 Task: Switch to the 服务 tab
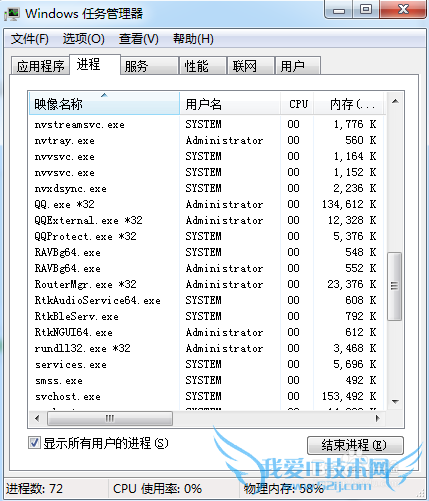coord(149,66)
